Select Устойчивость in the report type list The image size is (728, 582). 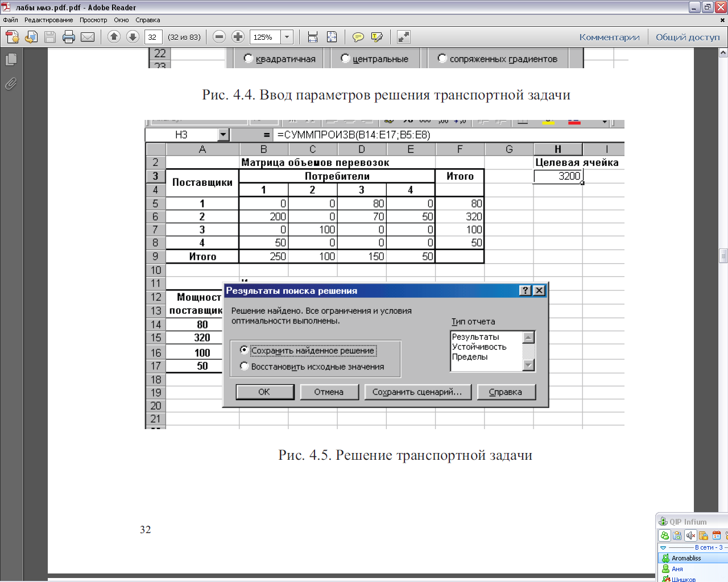coord(479,347)
